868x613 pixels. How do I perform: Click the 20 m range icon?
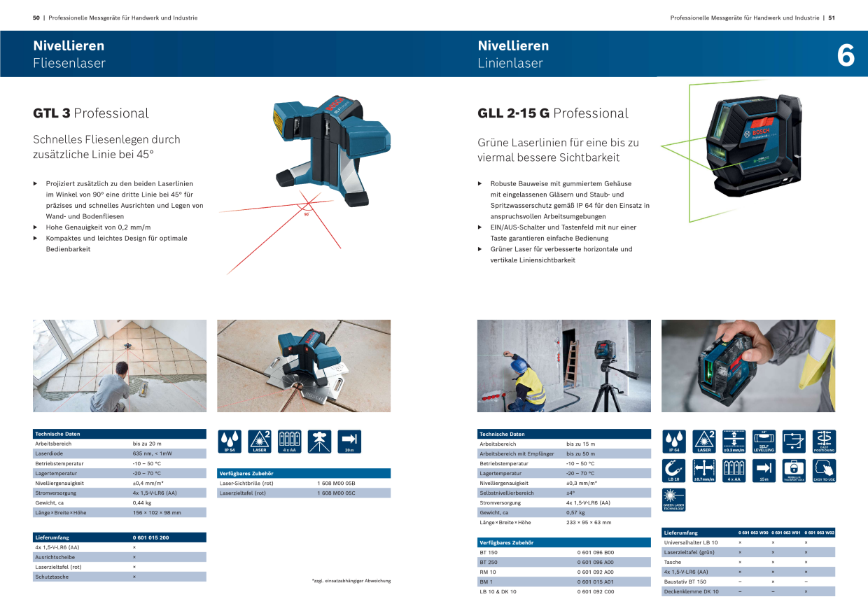pos(349,442)
